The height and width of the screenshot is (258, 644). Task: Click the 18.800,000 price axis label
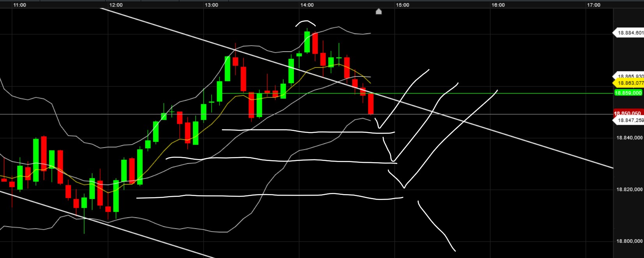630,241
